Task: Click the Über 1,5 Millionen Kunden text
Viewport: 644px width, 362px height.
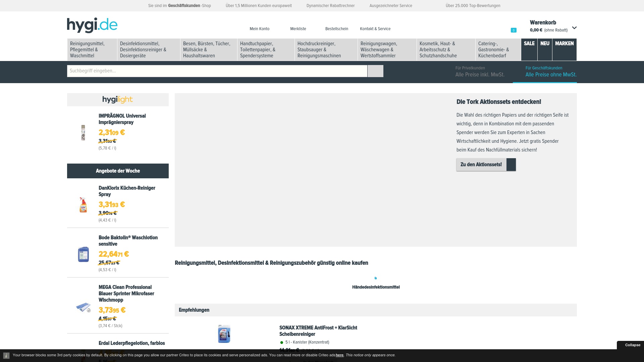Action: tap(259, 6)
